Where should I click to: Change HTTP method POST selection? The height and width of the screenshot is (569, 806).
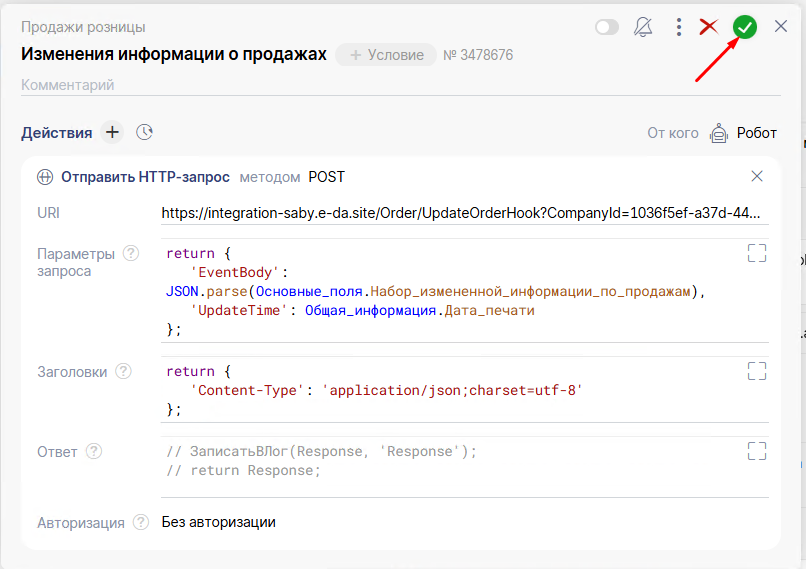click(x=326, y=177)
